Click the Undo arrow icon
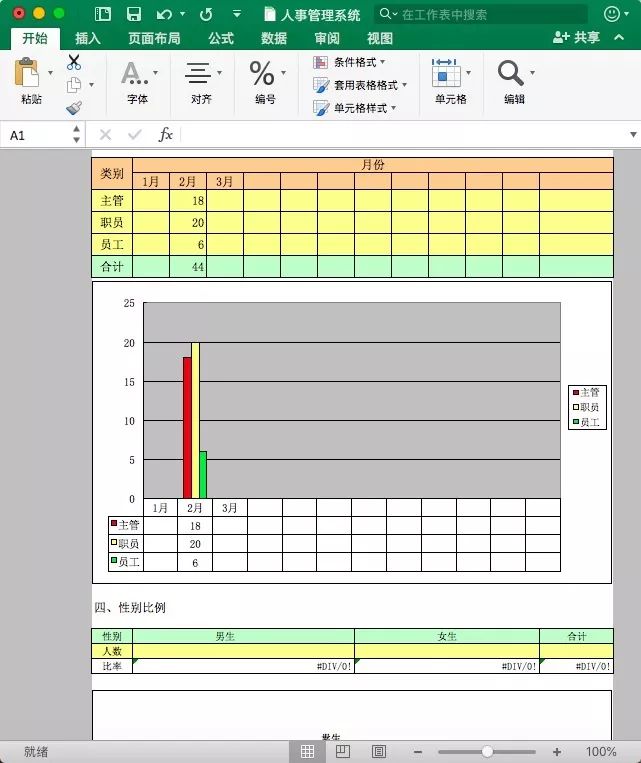The height and width of the screenshot is (763, 641). point(164,14)
